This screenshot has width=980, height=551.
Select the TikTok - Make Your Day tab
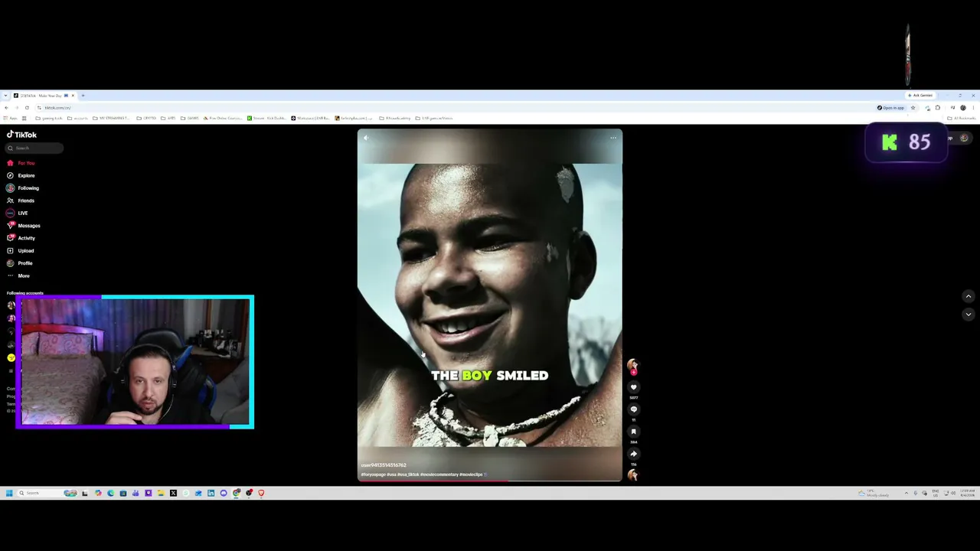(44, 96)
